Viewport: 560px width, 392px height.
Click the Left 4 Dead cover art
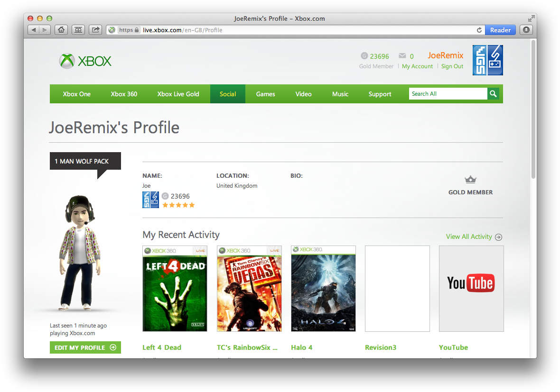(175, 289)
